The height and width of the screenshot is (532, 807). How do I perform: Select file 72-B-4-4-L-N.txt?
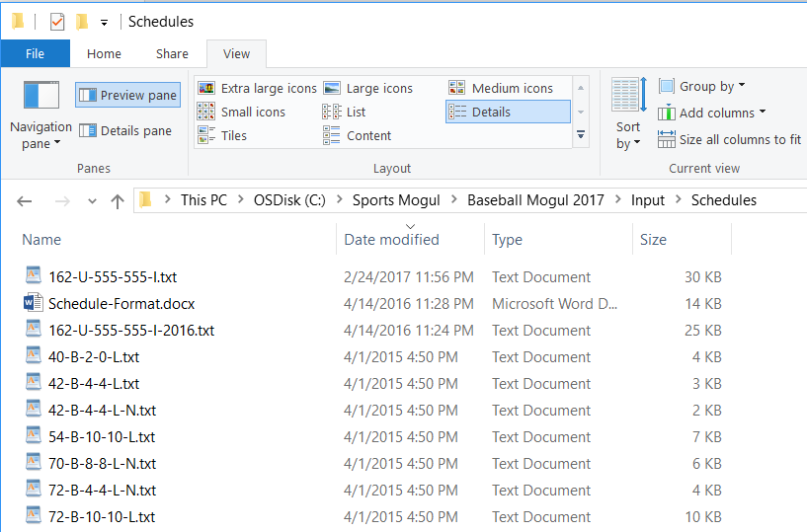(x=102, y=491)
